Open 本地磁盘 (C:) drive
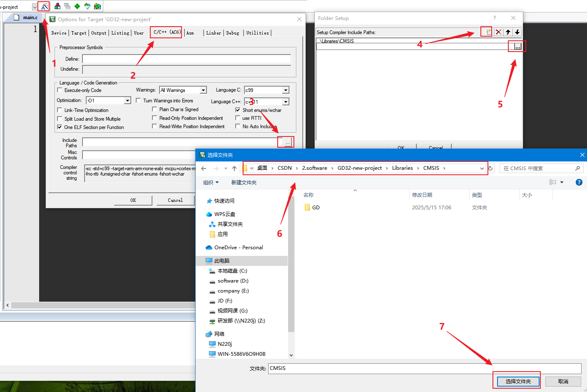 (x=232, y=271)
